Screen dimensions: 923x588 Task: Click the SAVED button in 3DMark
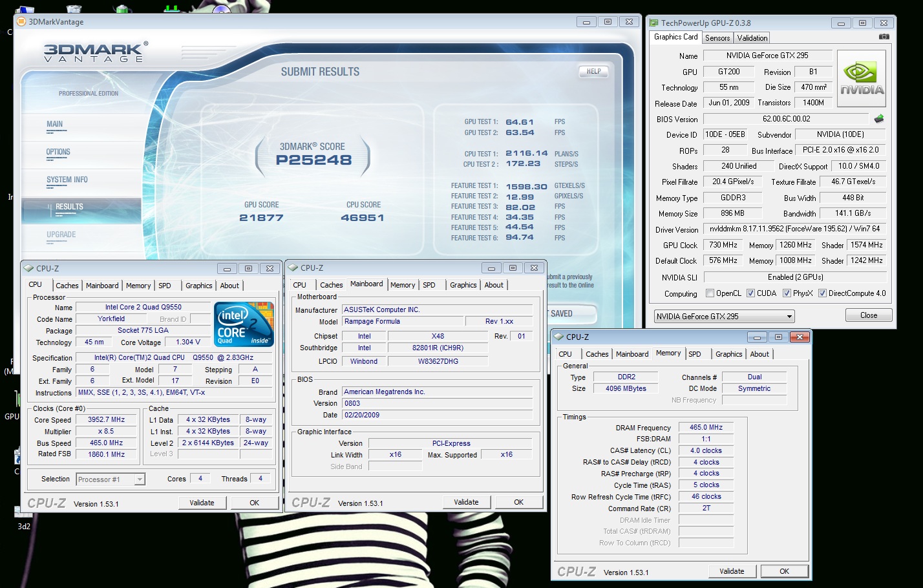point(571,313)
